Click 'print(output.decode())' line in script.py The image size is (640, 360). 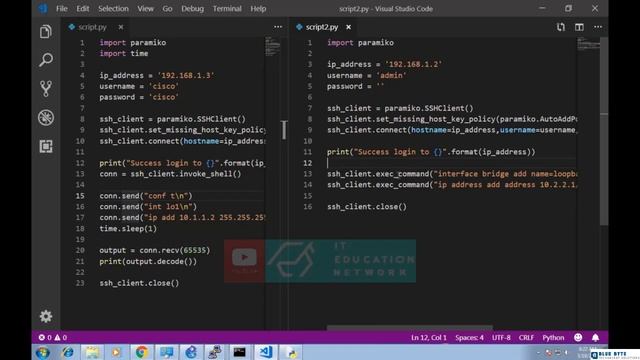[148, 261]
